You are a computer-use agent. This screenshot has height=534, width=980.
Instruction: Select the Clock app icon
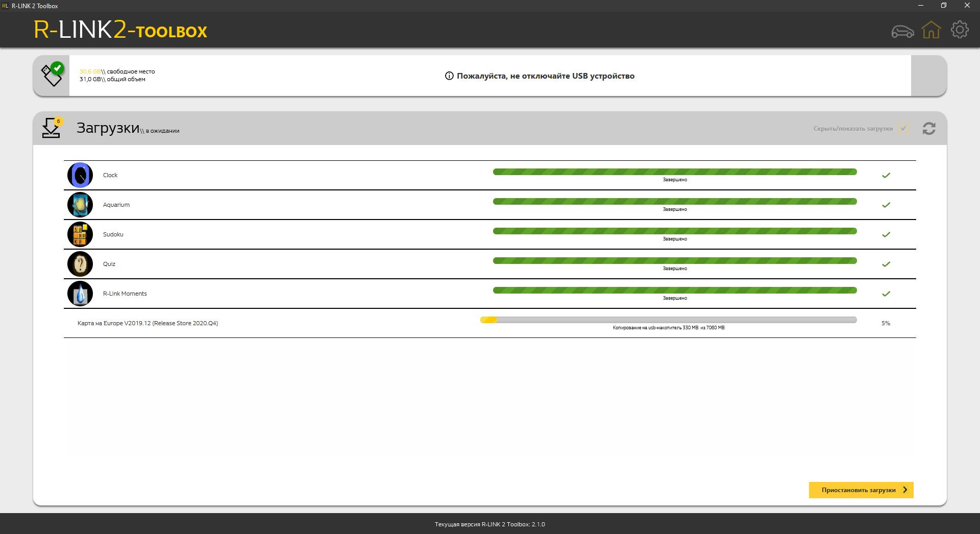tap(80, 175)
